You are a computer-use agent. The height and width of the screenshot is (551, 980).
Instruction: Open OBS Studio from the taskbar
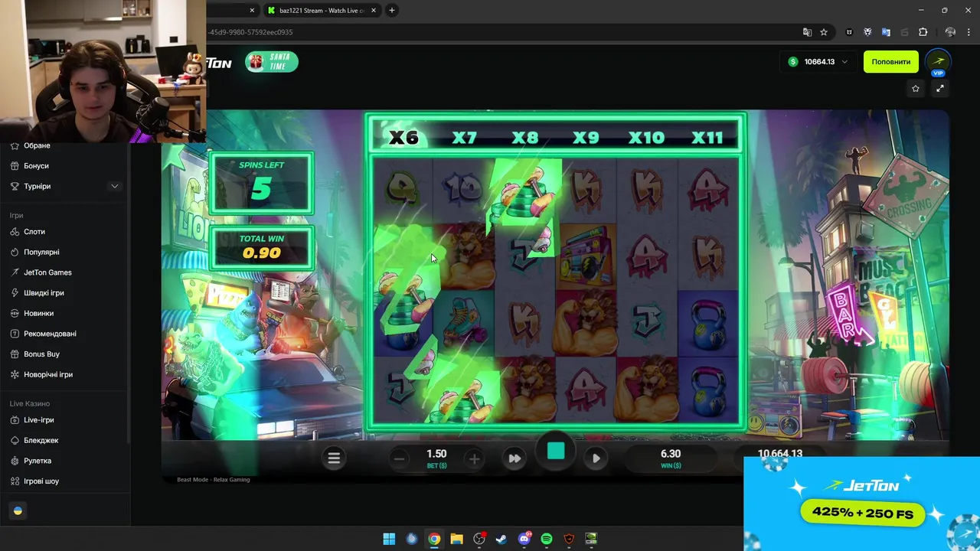[x=479, y=539]
